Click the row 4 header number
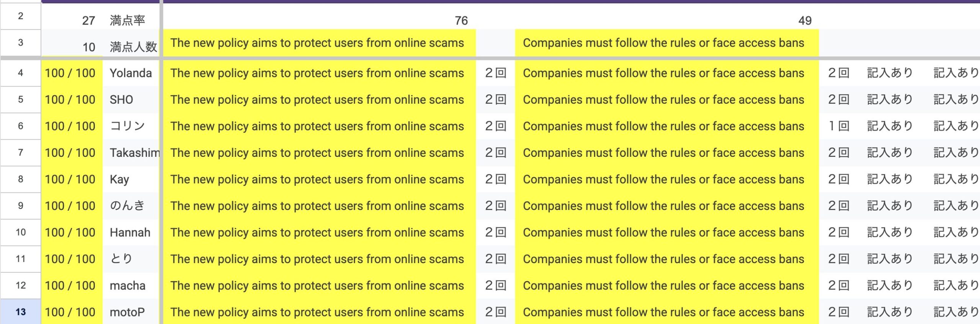The image size is (980, 324). pos(21,73)
